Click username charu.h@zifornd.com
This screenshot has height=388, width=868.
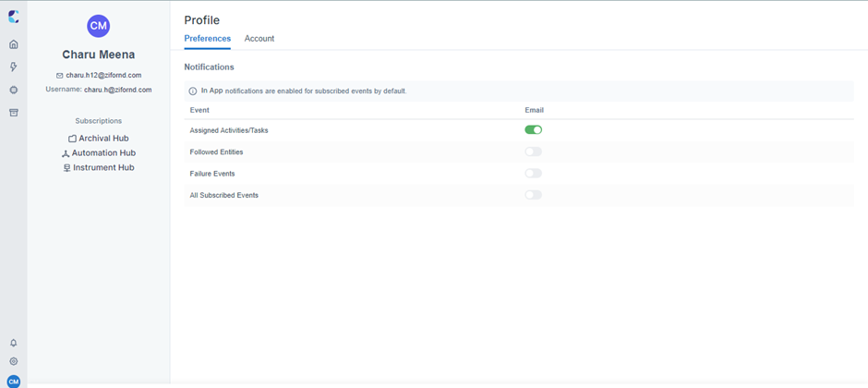[118, 89]
